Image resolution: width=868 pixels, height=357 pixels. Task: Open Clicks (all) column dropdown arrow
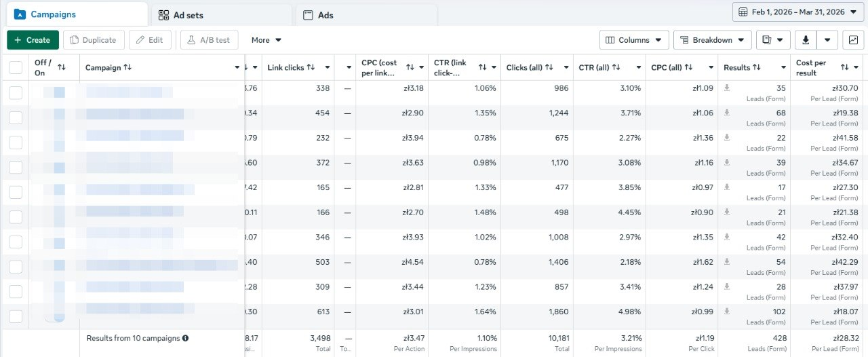click(x=566, y=67)
